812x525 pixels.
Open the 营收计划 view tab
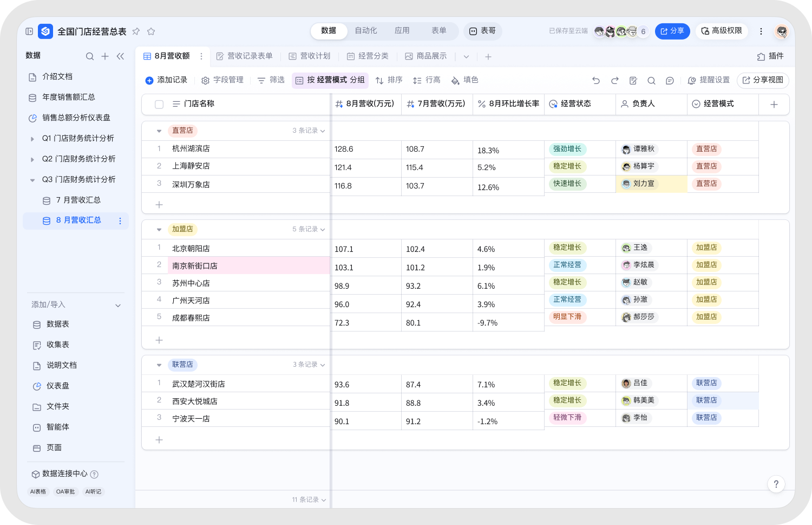pyautogui.click(x=310, y=56)
